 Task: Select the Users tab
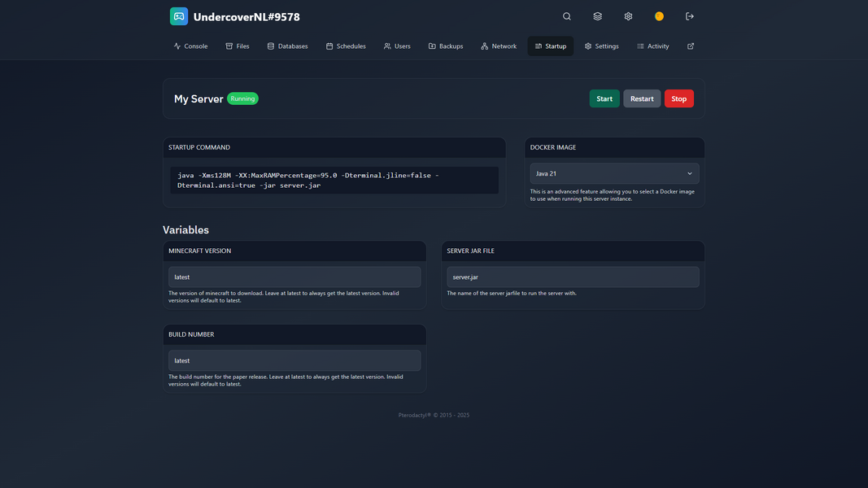(397, 46)
